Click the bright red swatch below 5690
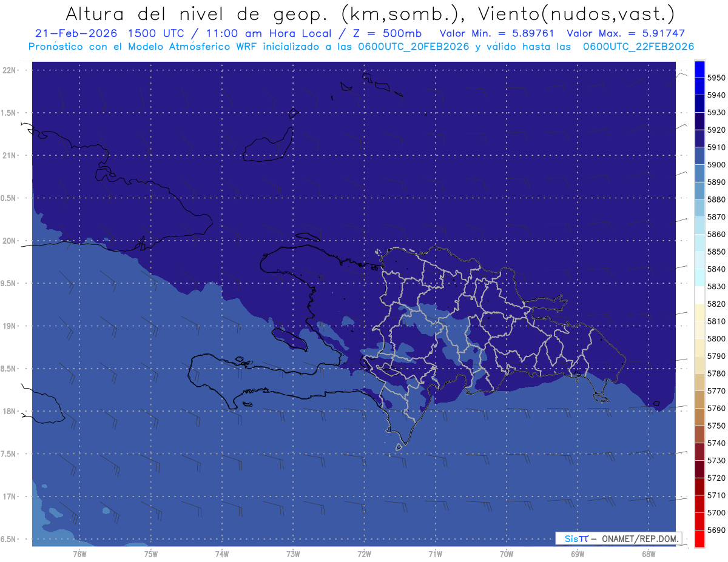The height and width of the screenshot is (562, 728). 699,538
